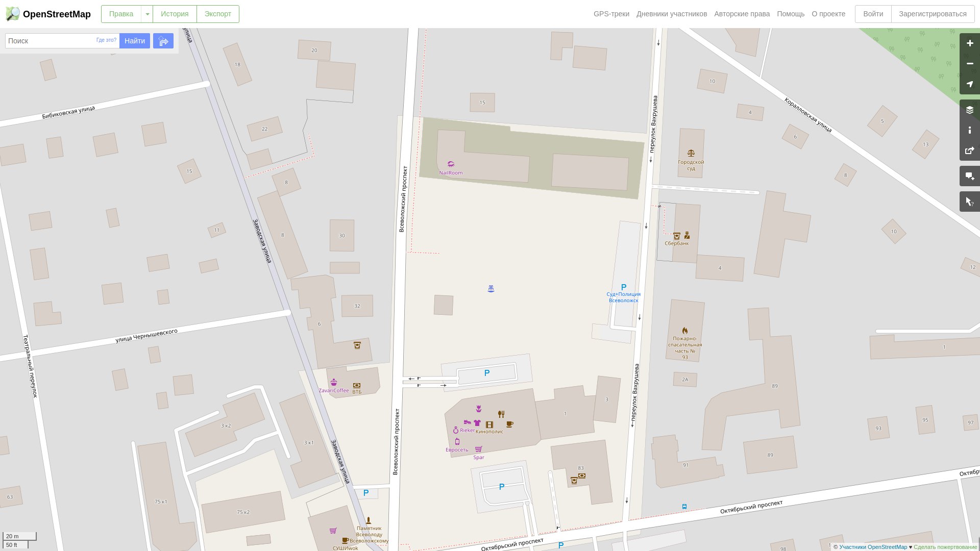
Task: Click the 'Где это?' link
Action: 106,40
